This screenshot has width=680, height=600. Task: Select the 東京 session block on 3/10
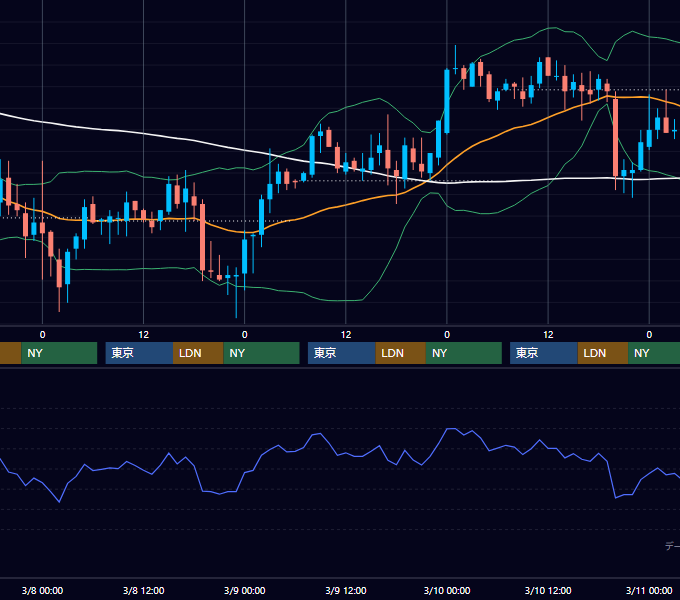544,353
